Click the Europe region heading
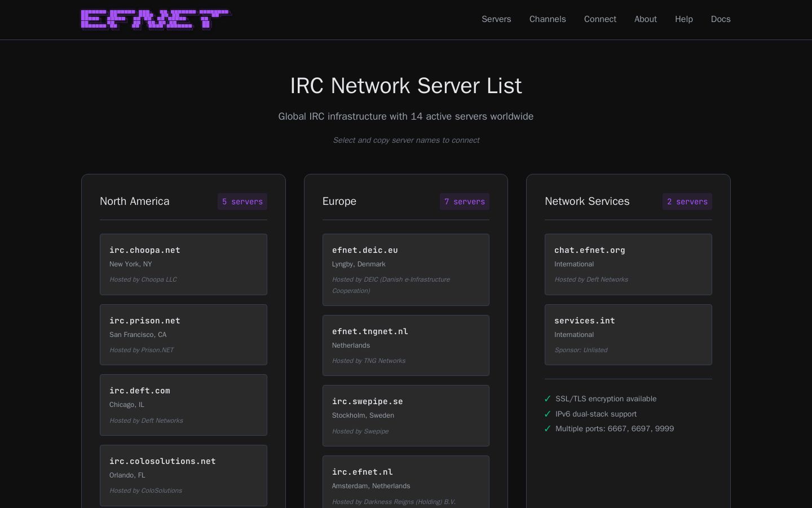Image resolution: width=812 pixels, height=508 pixels. coord(339,202)
